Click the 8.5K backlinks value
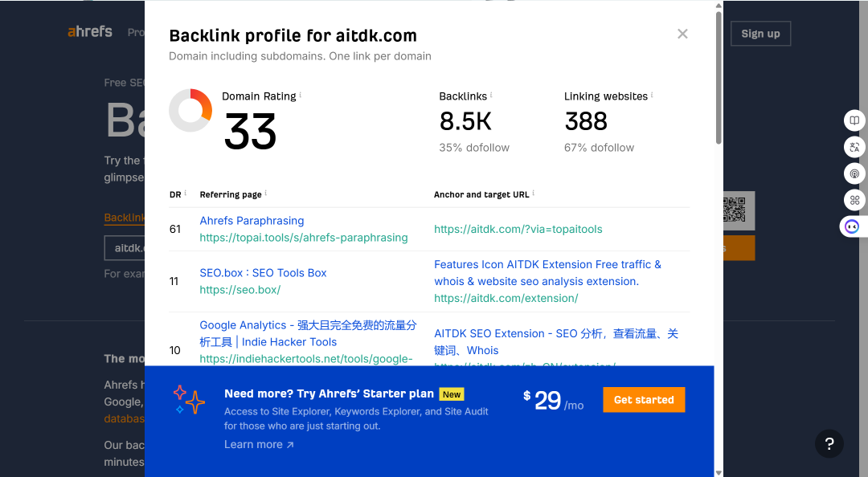868x477 pixels. click(x=465, y=121)
